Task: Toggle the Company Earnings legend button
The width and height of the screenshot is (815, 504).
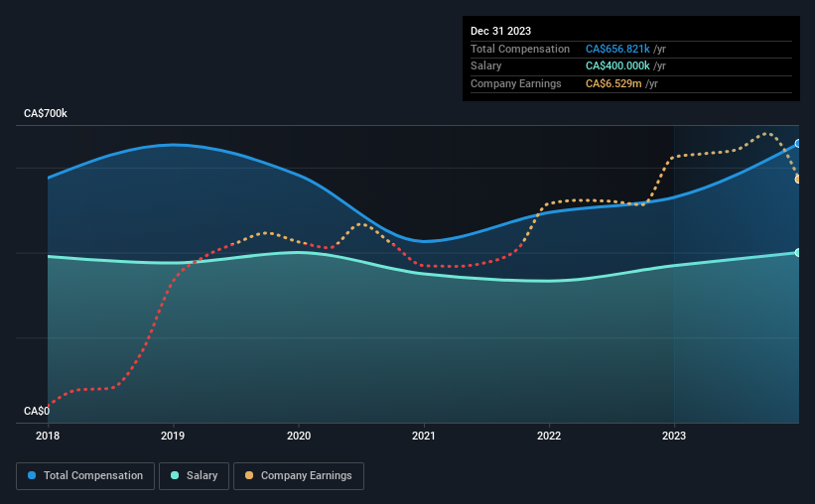Action: pyautogui.click(x=299, y=476)
